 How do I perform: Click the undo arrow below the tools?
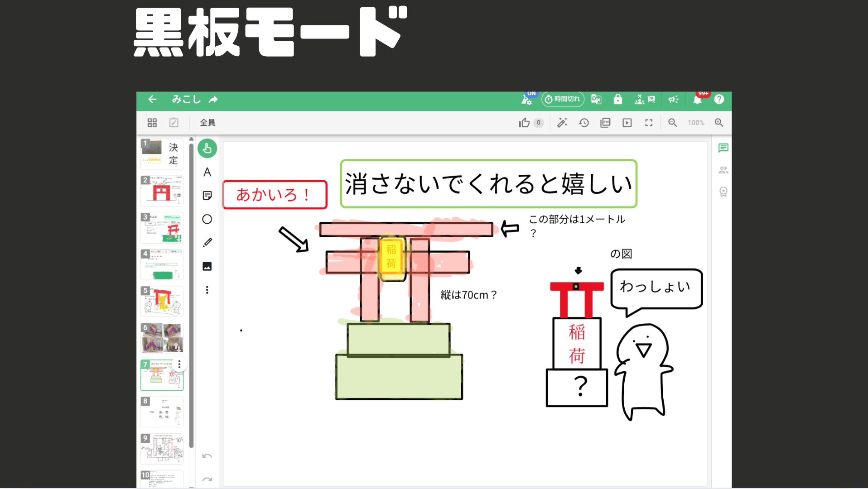point(207,455)
